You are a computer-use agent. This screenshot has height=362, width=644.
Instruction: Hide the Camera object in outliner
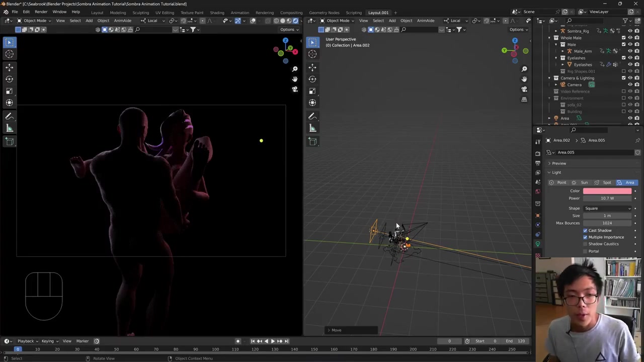(x=630, y=84)
